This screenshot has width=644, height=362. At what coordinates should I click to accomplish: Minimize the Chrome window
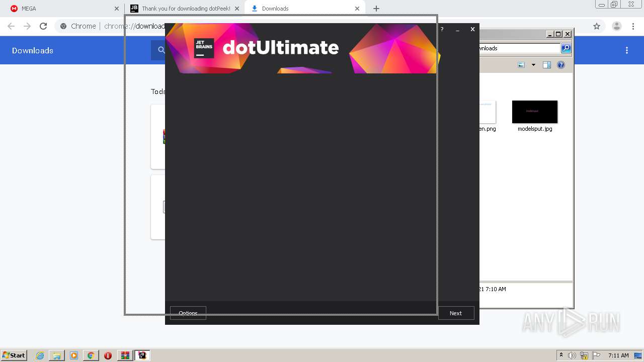[601, 5]
